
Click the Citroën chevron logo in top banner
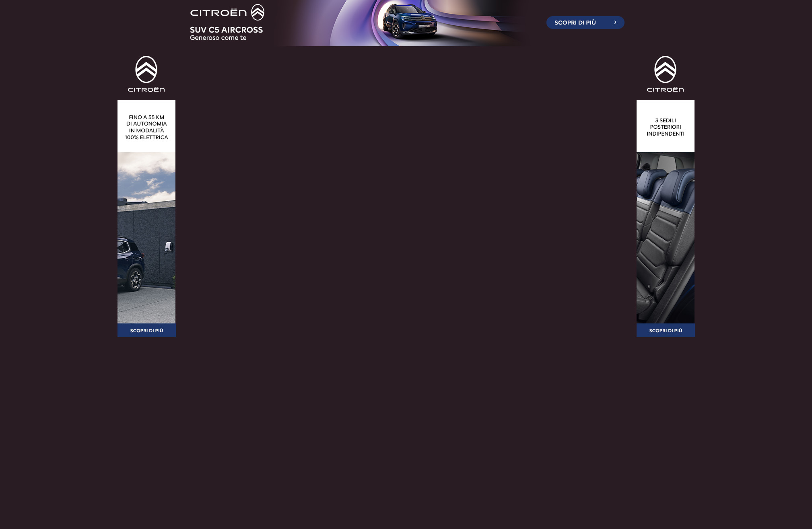[x=258, y=12]
